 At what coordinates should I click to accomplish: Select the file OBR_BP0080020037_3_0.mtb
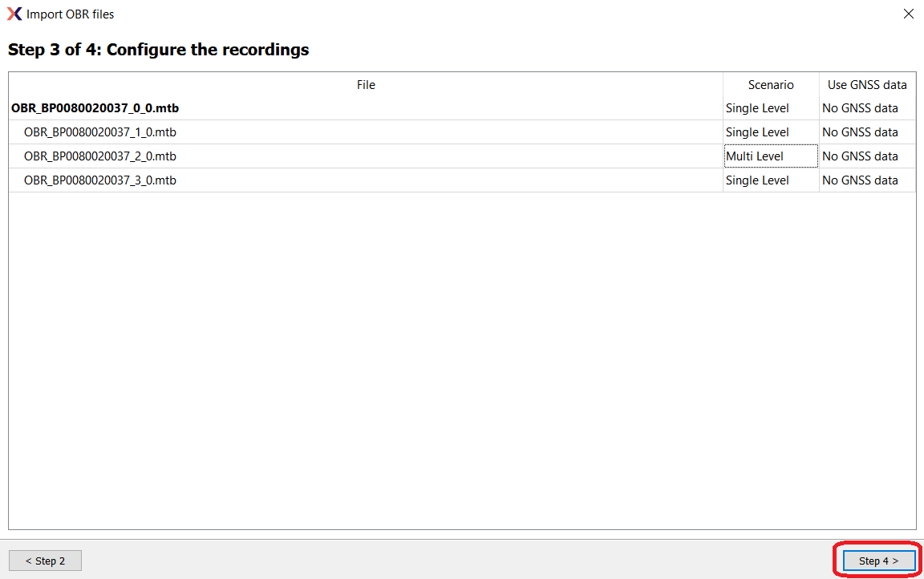point(99,180)
